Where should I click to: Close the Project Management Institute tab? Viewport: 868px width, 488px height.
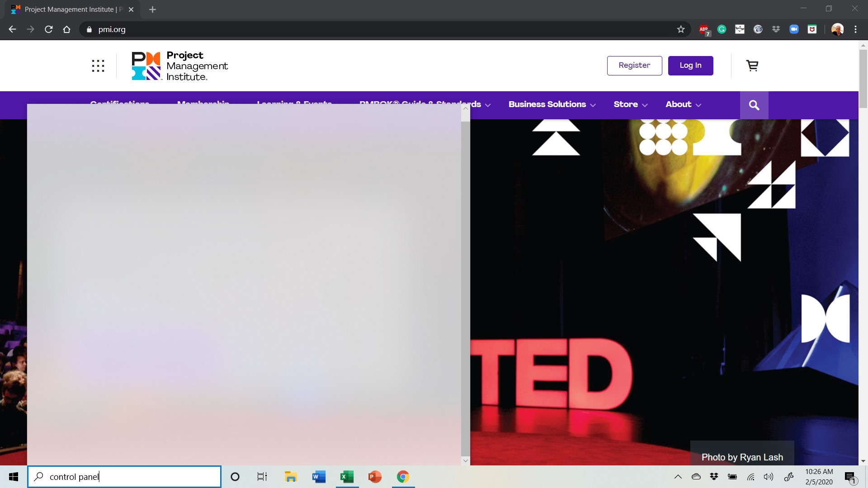pyautogui.click(x=131, y=9)
